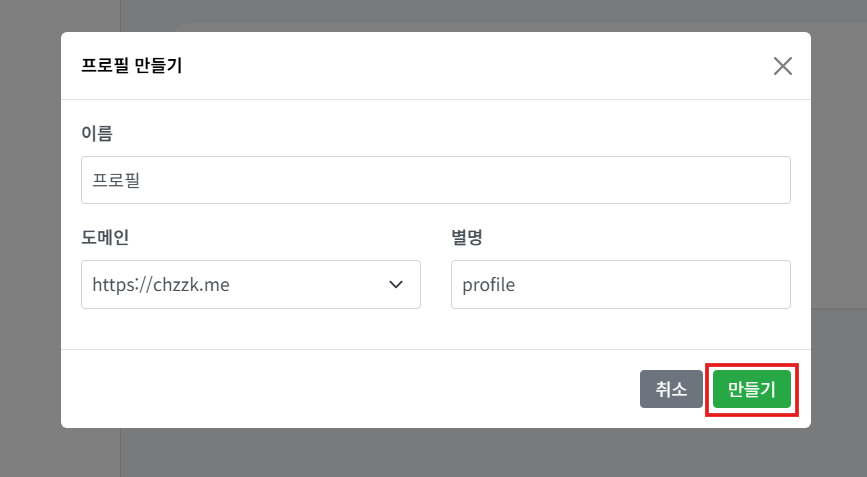This screenshot has height=477, width=867.
Task: Click the 프로필 placeholder text in name field
Action: point(116,180)
